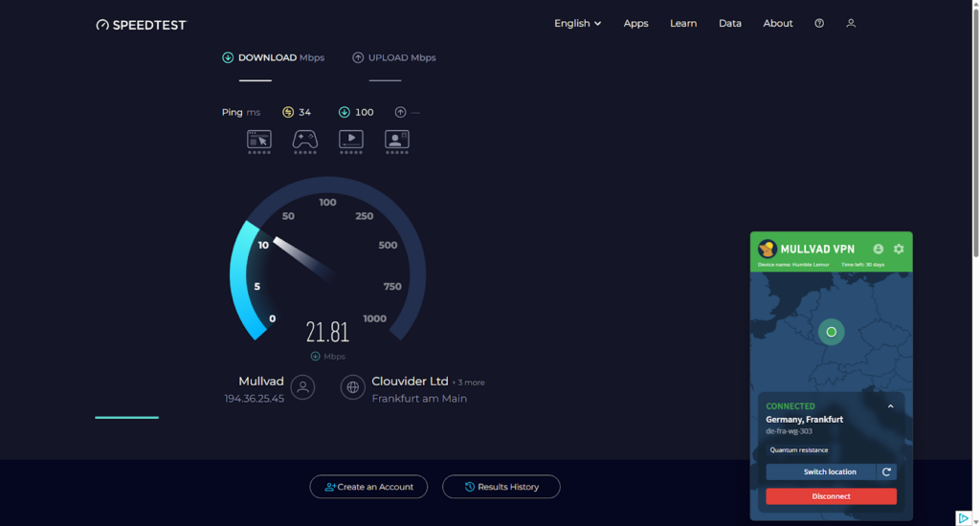Click Switch location in Mullvad VPN
Screen dimensions: 980x526
pyautogui.click(x=820, y=471)
